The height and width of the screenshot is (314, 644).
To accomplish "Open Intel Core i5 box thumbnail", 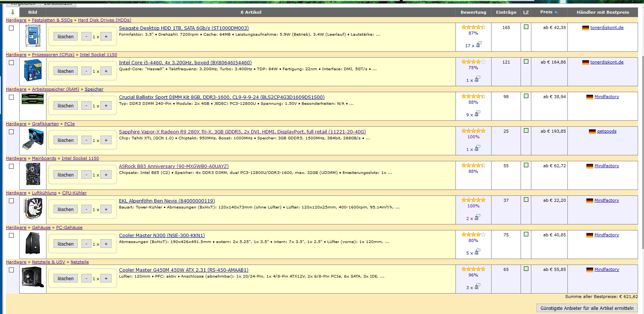I will [33, 70].
